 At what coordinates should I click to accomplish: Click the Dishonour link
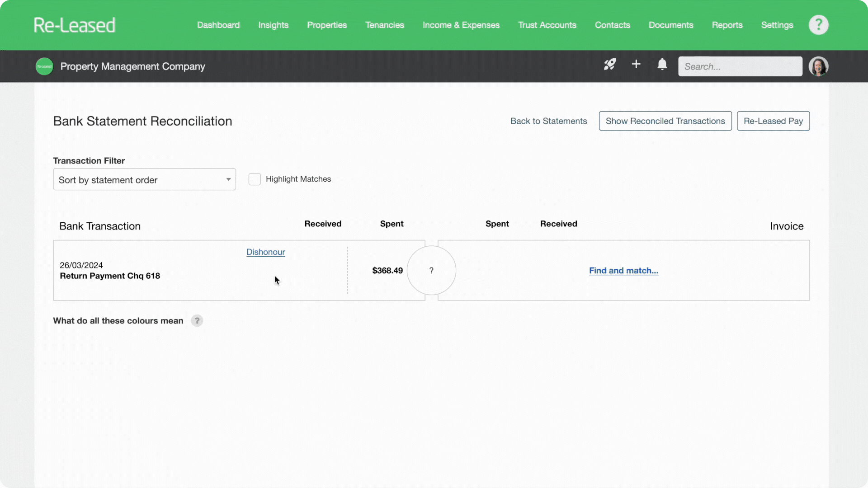coord(266,252)
